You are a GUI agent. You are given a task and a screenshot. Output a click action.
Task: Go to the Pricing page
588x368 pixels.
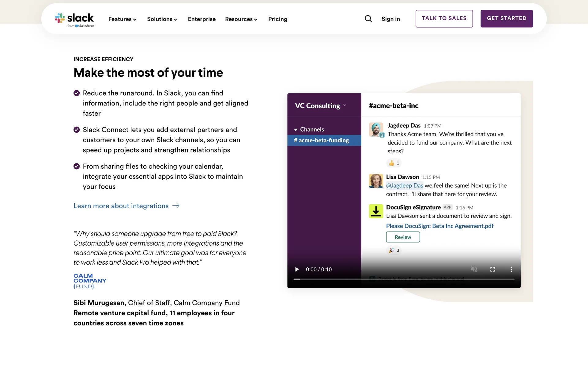277,19
